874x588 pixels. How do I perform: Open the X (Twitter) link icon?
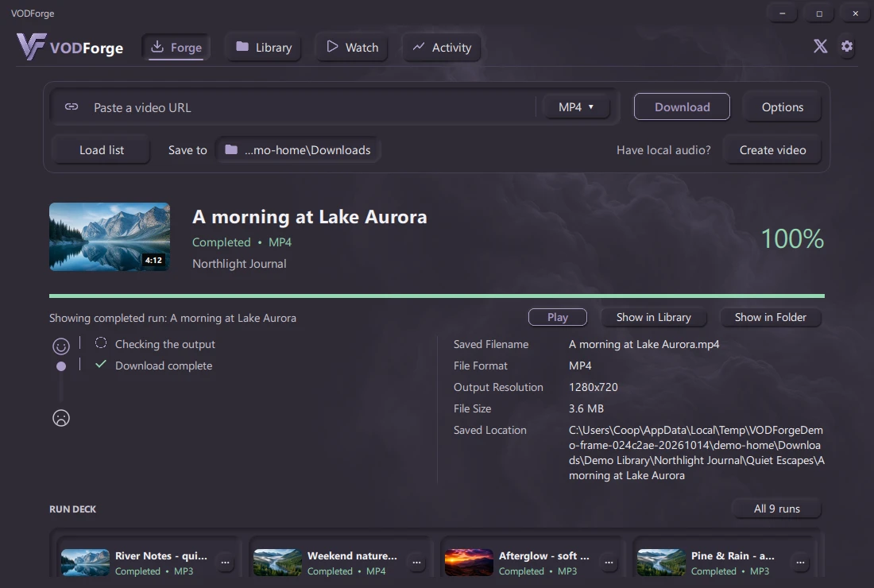(820, 46)
